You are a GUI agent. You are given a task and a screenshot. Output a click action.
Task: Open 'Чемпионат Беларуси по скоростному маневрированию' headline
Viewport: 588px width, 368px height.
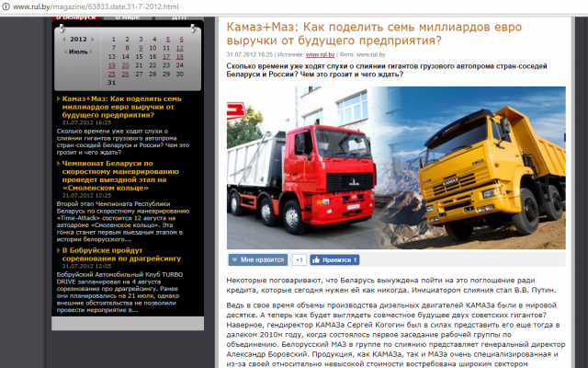click(120, 176)
